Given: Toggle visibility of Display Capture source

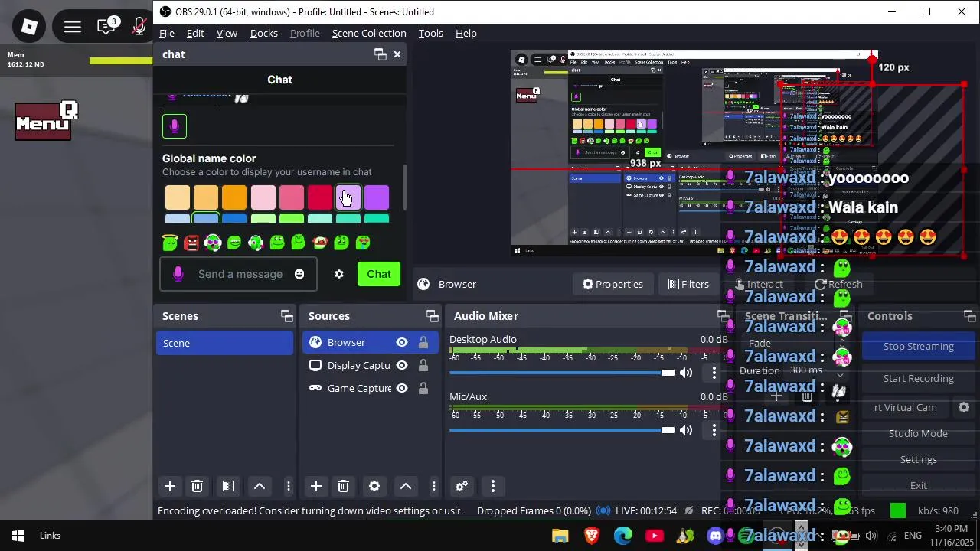Looking at the screenshot, I should [402, 365].
